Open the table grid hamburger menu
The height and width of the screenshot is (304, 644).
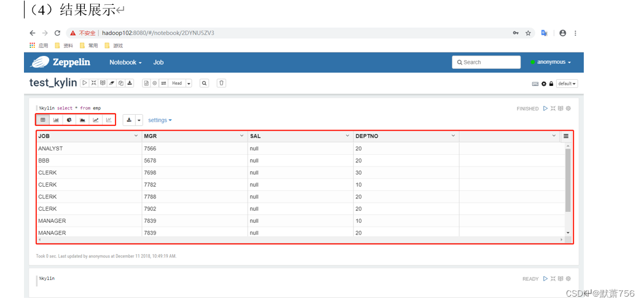pyautogui.click(x=566, y=136)
